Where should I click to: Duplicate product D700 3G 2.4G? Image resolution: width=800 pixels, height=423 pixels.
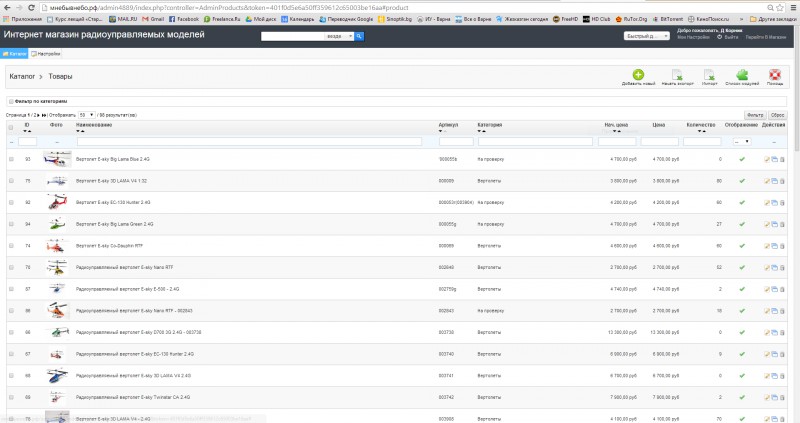774,332
